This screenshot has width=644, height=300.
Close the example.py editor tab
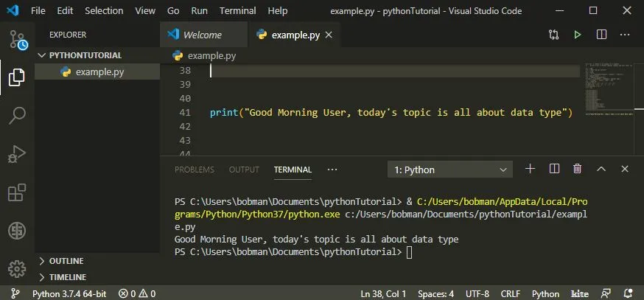[x=328, y=35]
